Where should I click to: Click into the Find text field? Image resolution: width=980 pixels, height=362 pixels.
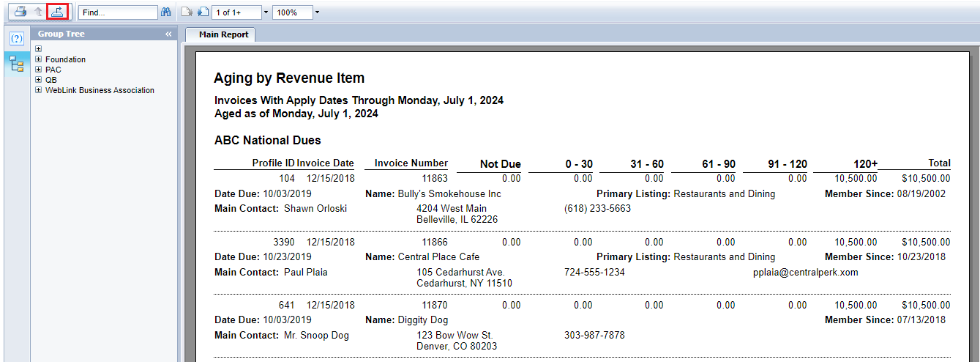coord(118,12)
